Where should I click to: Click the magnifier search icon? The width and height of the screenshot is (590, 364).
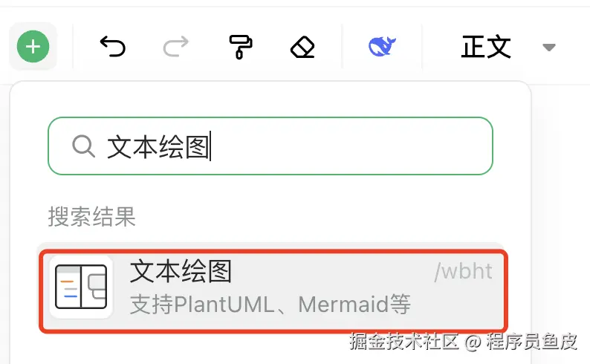[x=83, y=146]
